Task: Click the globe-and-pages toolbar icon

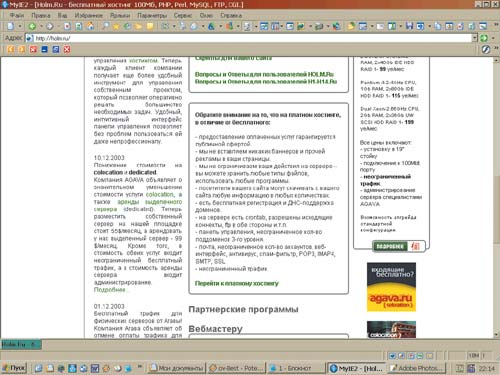Action: pos(337,26)
